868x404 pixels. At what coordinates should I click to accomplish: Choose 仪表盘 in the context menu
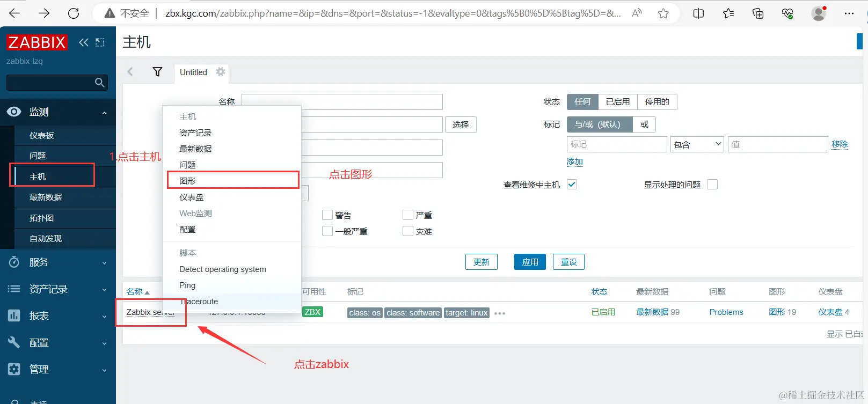[x=232, y=197]
